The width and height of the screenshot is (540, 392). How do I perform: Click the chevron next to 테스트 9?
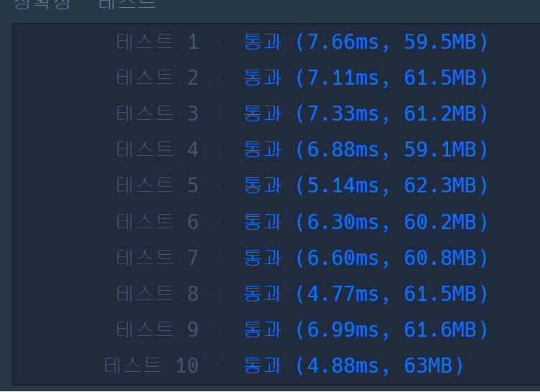[x=218, y=330]
